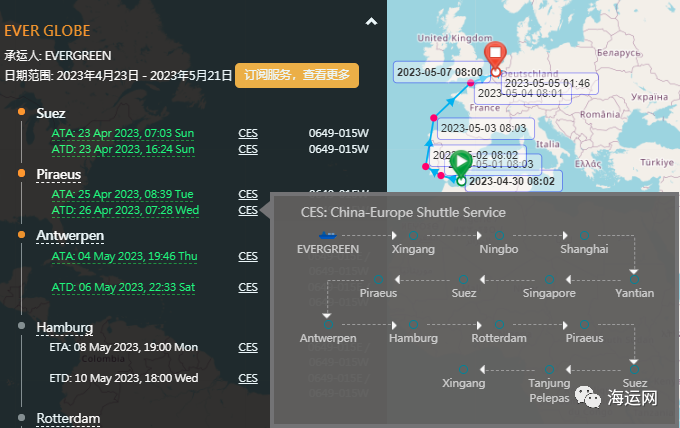This screenshot has height=428, width=680.
Task: Click CES link beside Suez ATA row
Action: click(248, 134)
